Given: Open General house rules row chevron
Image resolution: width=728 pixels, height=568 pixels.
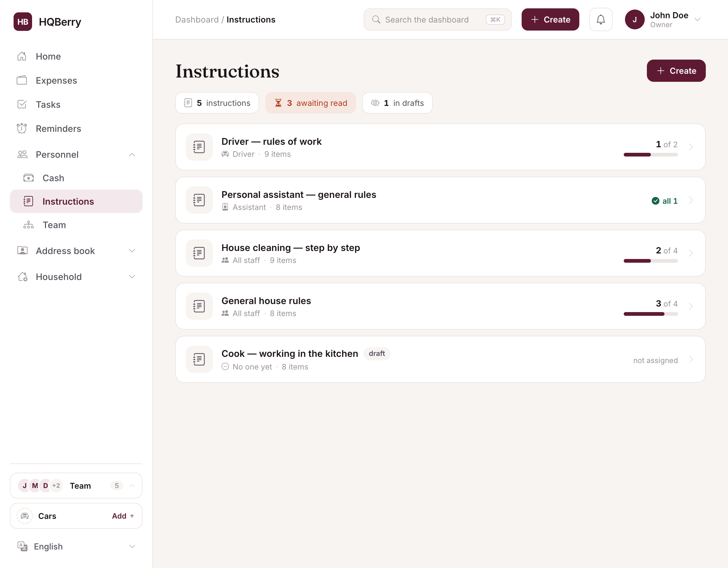Looking at the screenshot, I should pos(691,306).
